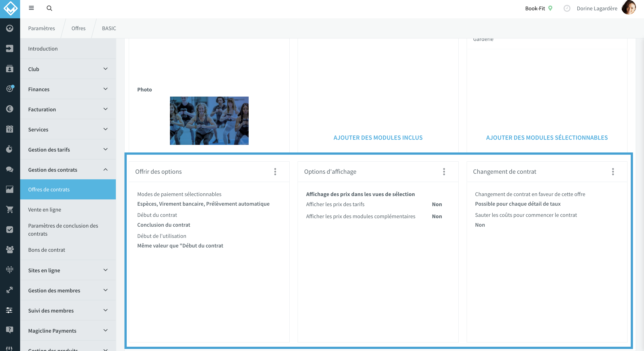Select Bons de contrat menu item

point(68,250)
